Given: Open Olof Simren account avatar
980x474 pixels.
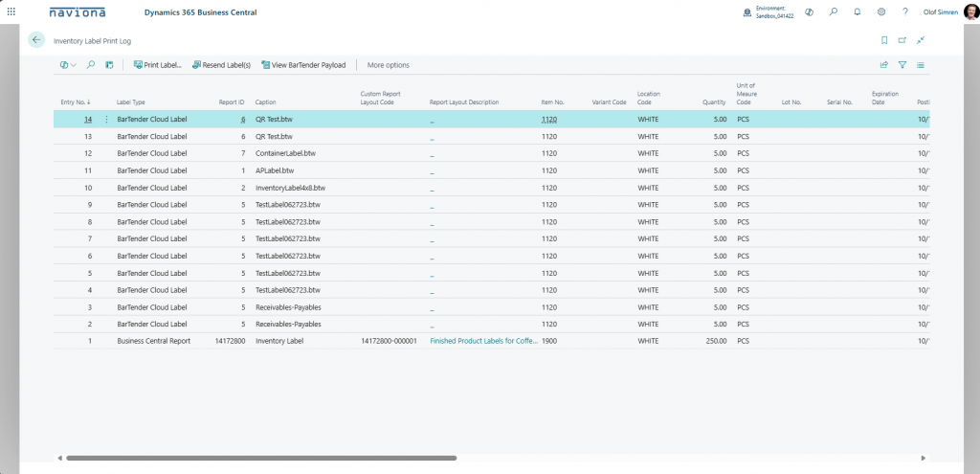Looking at the screenshot, I should coord(971,11).
